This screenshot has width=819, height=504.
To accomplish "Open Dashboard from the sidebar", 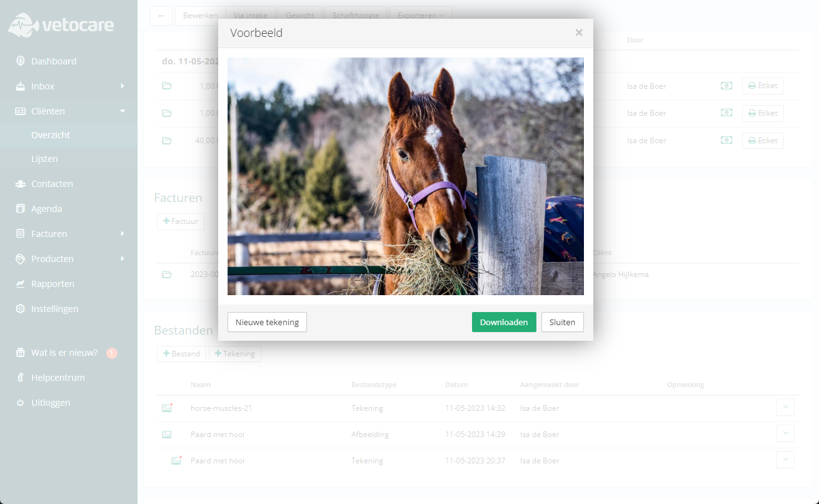I will coord(54,61).
